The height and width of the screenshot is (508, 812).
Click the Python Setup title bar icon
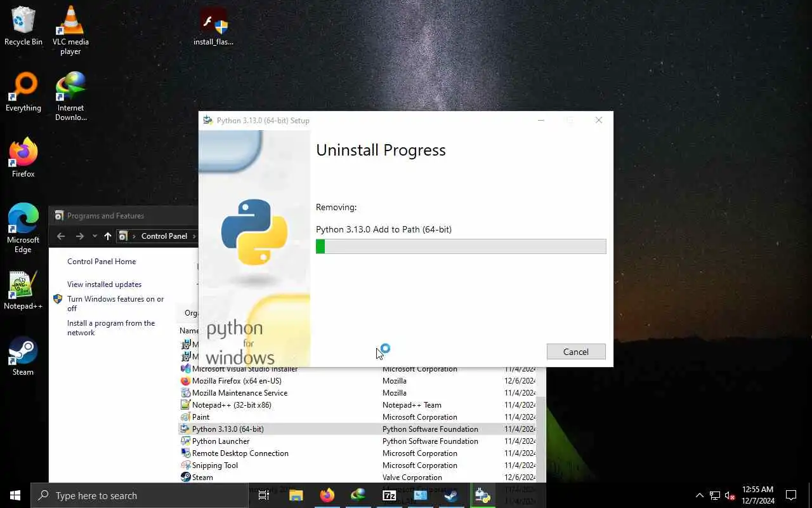tap(207, 120)
